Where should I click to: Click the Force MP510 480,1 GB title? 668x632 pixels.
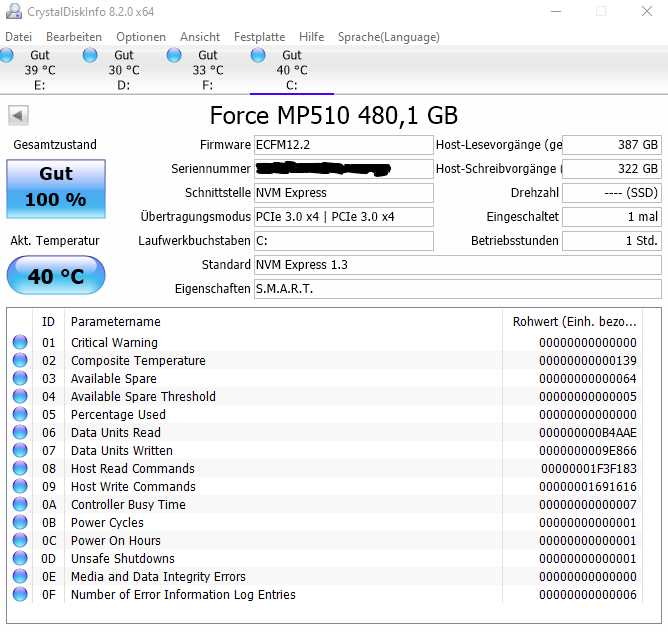tap(334, 115)
